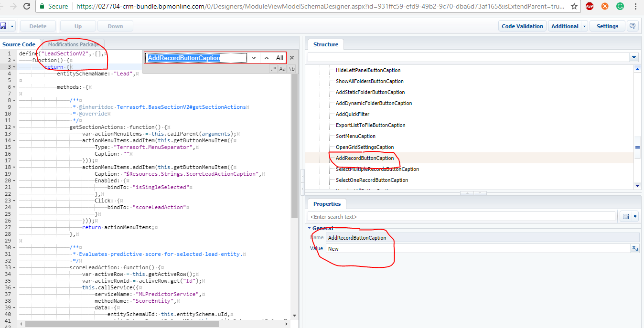The height and width of the screenshot is (328, 644).
Task: Collapse properties panel using down splitter arrow
Action: [480, 193]
